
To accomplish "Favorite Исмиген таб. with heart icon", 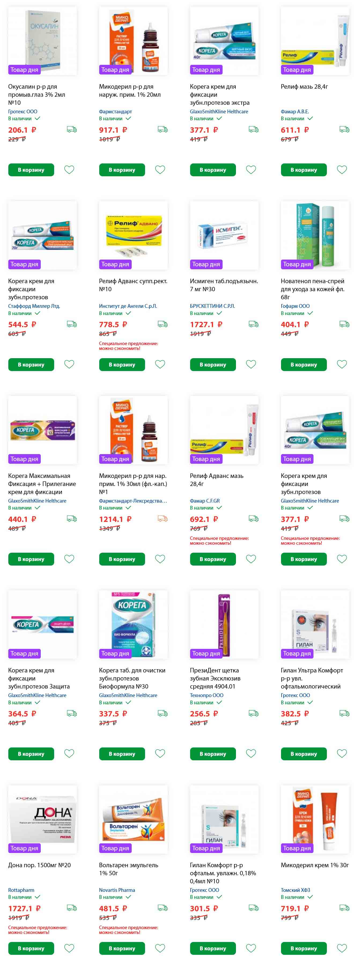I will (251, 364).
